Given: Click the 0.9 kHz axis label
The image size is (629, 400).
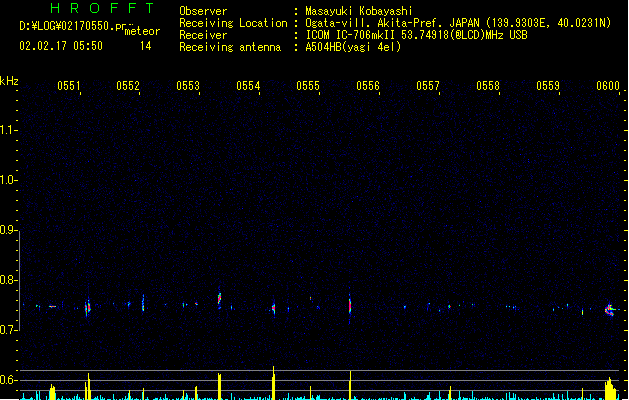Looking at the screenshot, I should [x=8, y=230].
